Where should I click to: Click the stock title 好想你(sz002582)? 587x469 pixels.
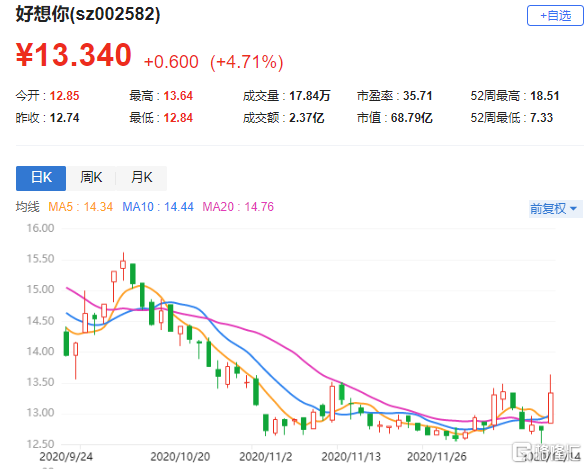88,14
